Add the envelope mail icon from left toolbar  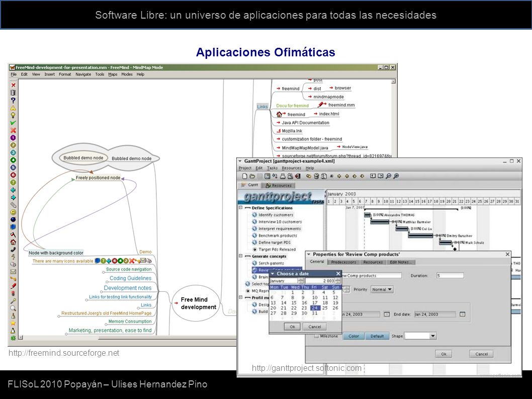pyautogui.click(x=13, y=272)
